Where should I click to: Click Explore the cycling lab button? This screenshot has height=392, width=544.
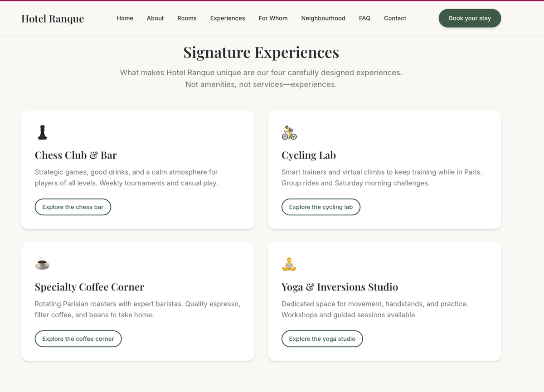pyautogui.click(x=321, y=207)
